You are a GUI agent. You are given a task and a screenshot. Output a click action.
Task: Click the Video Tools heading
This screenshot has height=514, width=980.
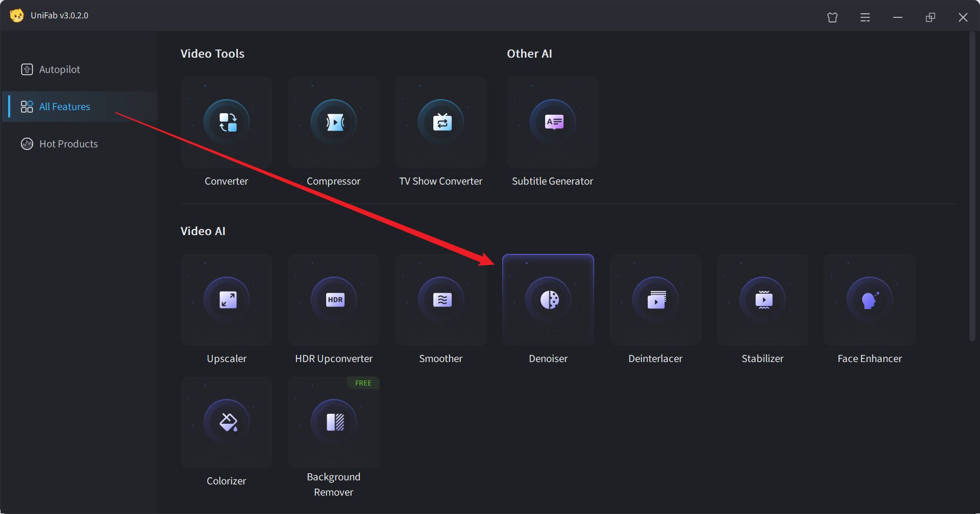click(212, 54)
